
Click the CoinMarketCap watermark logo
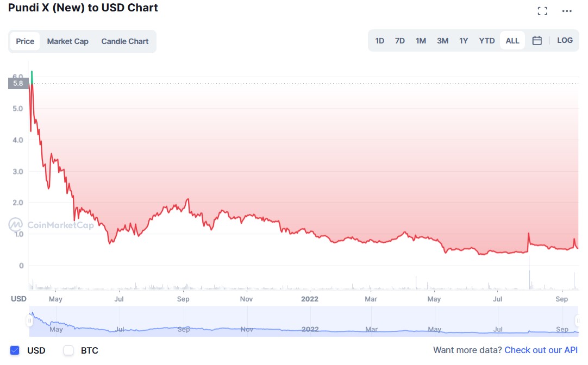tap(51, 224)
